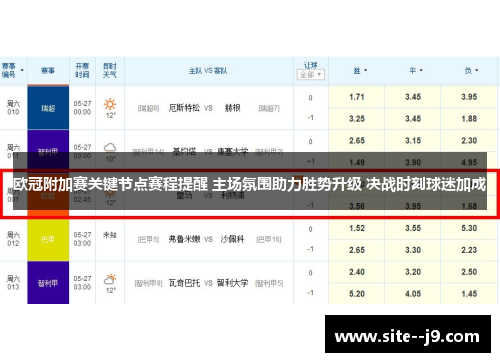
Task: Click match number 周六 012
Action: (13, 239)
